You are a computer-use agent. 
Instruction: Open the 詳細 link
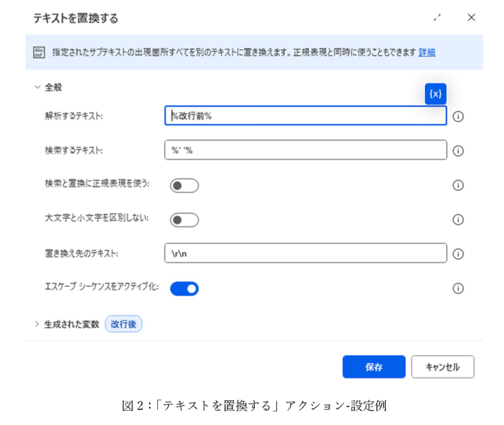pyautogui.click(x=427, y=52)
